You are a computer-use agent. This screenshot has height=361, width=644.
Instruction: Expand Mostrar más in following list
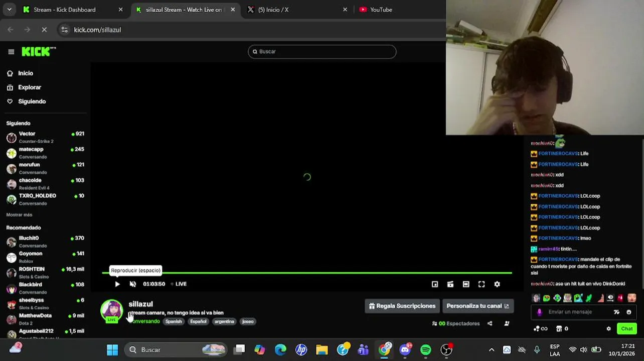tap(19, 215)
